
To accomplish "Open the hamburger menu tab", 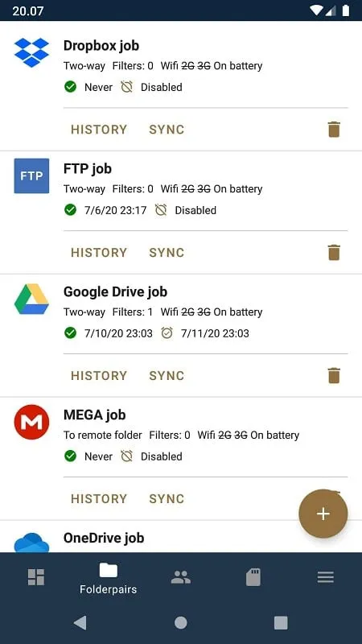I will point(326,577).
